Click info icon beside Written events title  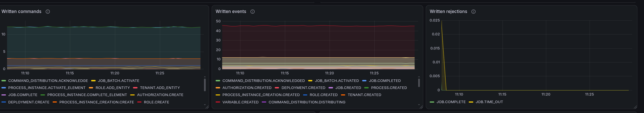253,12
